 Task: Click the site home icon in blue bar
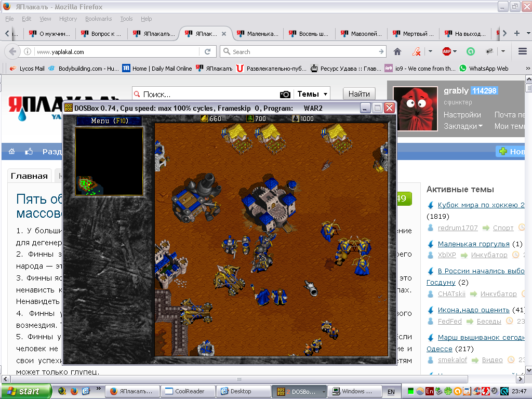click(11, 151)
